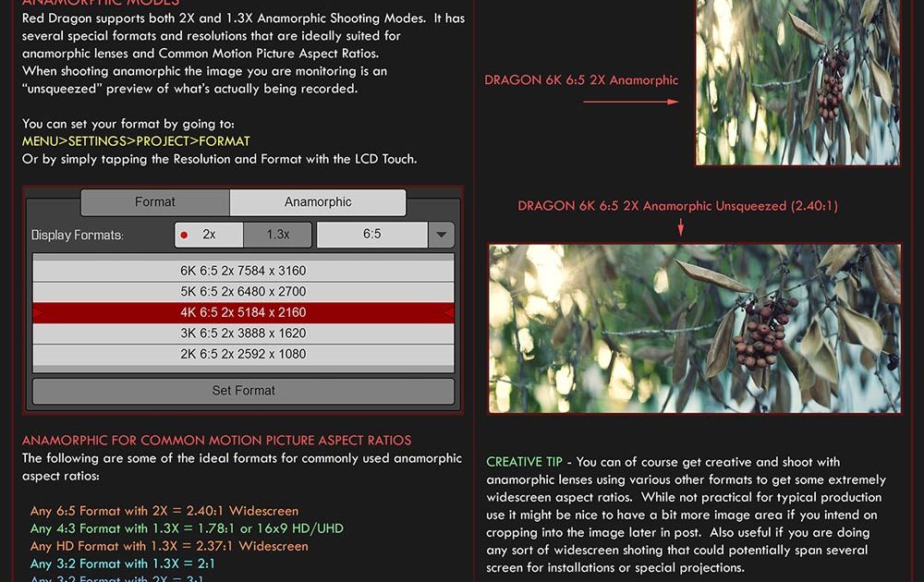Click the Display Formats label
The height and width of the screenshot is (582, 924).
click(x=78, y=235)
